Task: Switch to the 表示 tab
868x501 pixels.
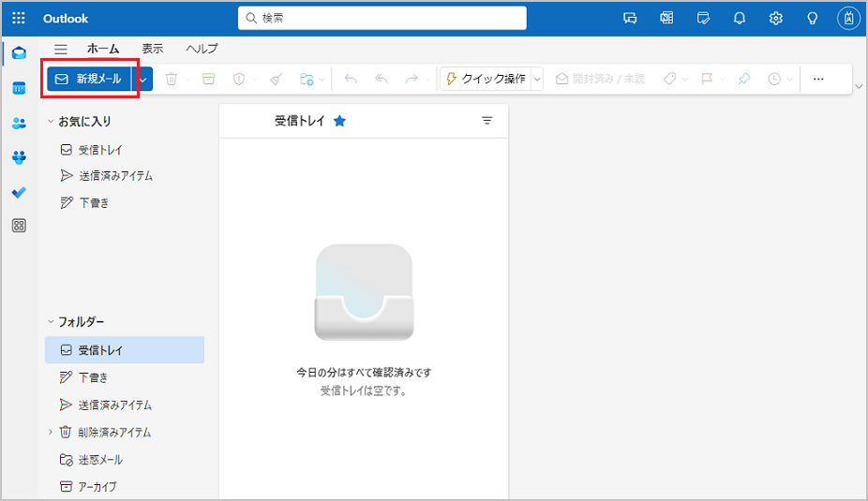Action: tap(152, 49)
